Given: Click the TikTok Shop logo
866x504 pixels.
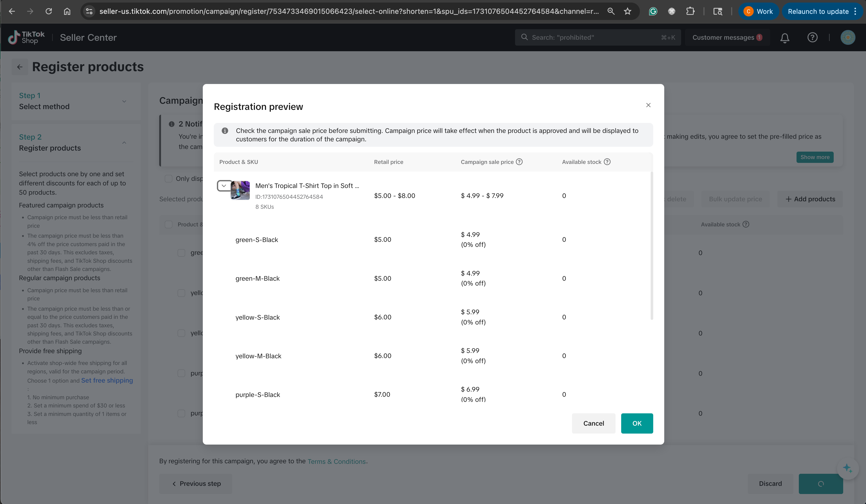Looking at the screenshot, I should pos(26,37).
